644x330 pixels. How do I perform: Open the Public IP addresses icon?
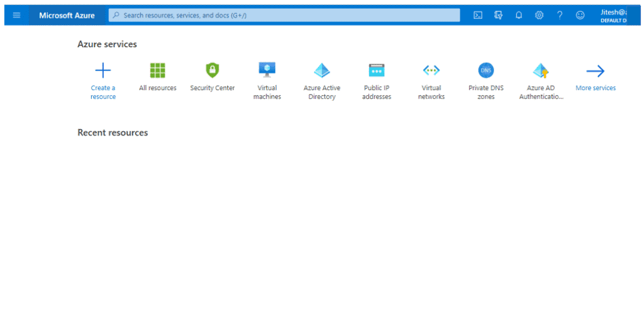click(x=377, y=71)
